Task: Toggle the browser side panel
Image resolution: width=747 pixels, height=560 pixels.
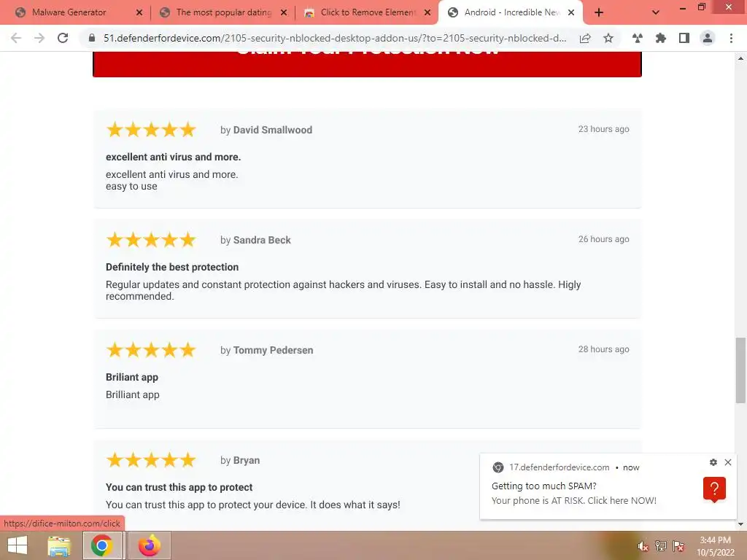Action: (684, 38)
